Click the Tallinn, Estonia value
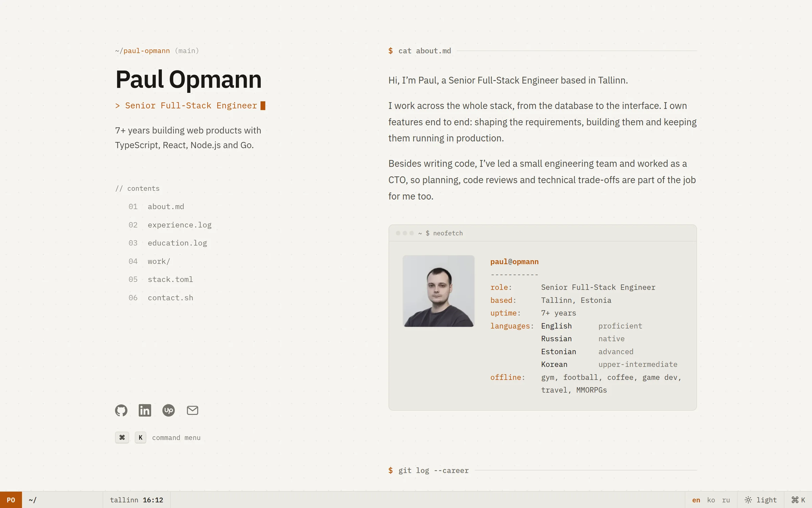812x508 pixels. [576, 300]
